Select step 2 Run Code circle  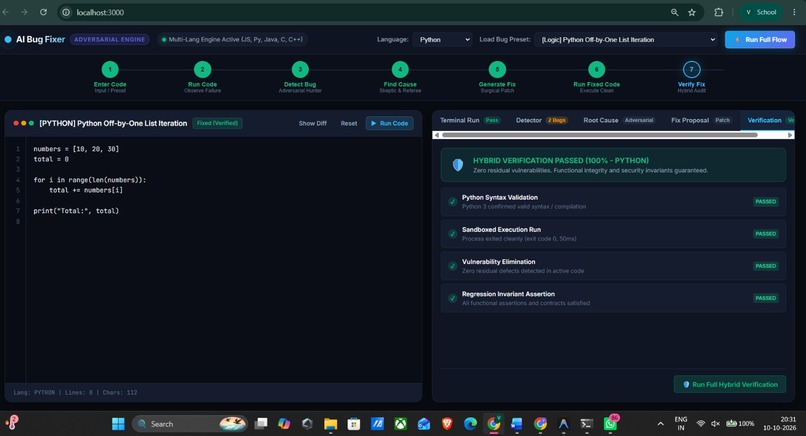click(x=203, y=69)
